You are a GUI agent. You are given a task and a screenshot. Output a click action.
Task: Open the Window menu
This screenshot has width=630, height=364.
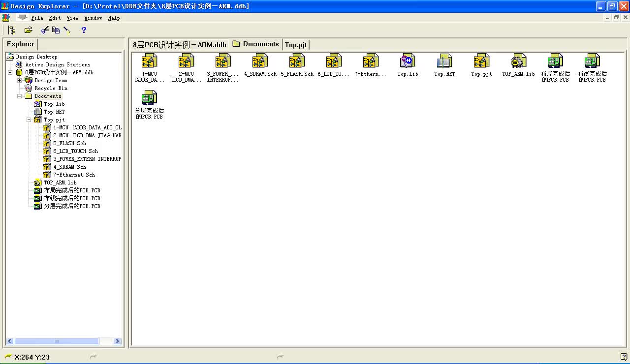93,18
